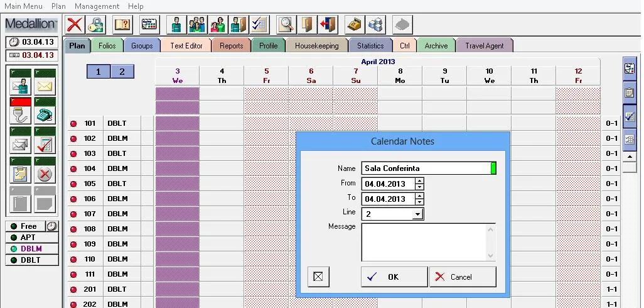Switch to the Housekeeping tab
644x308 pixels.
(x=316, y=46)
